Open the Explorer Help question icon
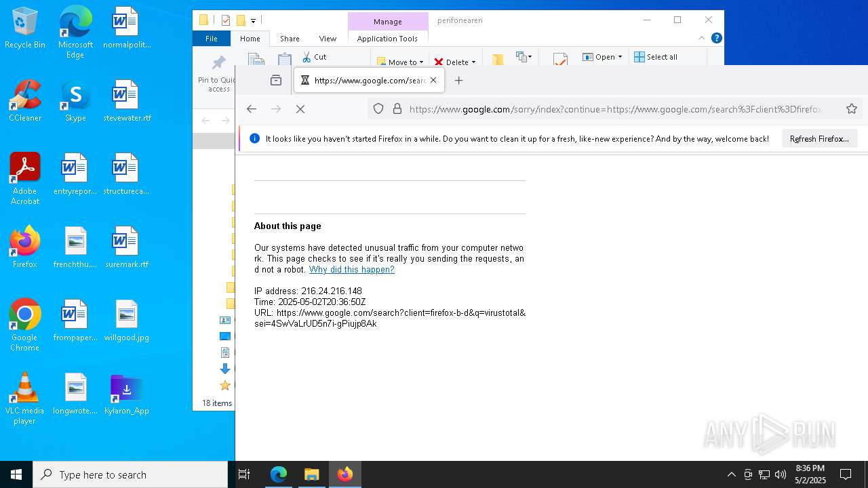 point(716,38)
